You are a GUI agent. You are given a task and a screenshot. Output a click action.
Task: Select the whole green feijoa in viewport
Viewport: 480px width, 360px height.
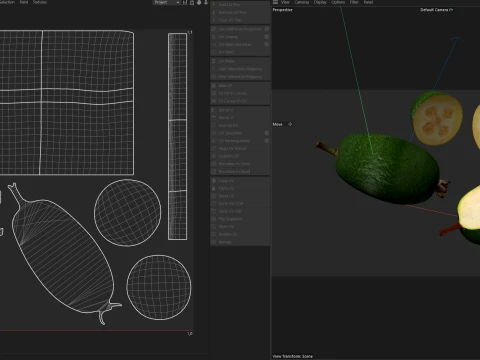[x=387, y=168]
